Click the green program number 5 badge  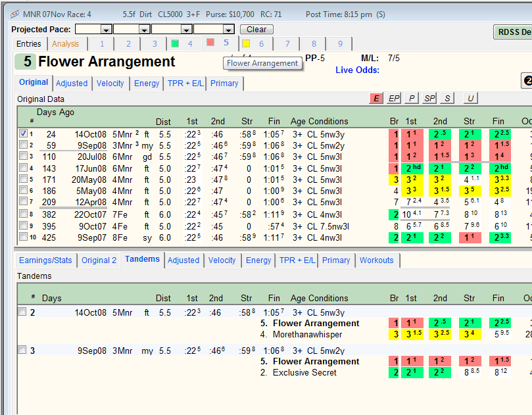click(x=26, y=62)
